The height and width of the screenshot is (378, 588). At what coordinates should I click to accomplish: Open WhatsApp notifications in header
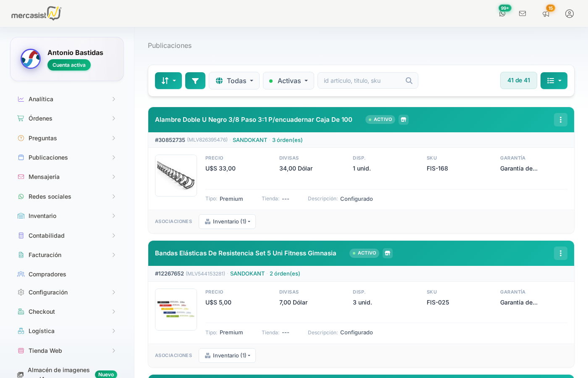pyautogui.click(x=502, y=13)
